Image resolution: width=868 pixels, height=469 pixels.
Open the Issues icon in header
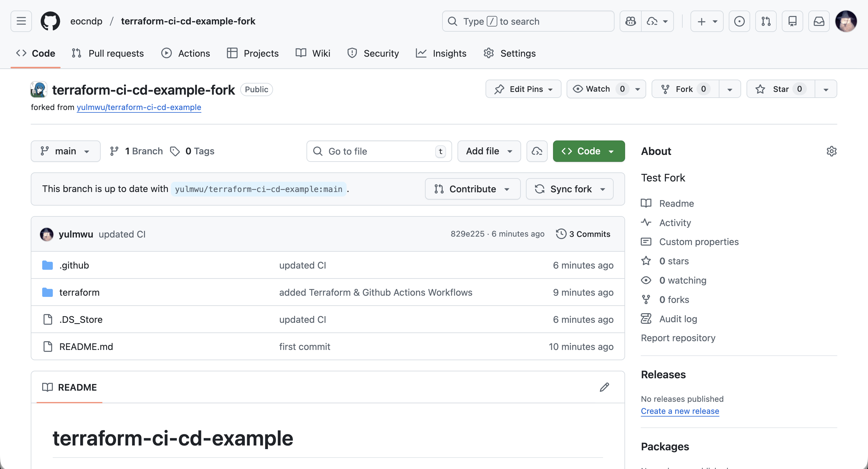(739, 21)
